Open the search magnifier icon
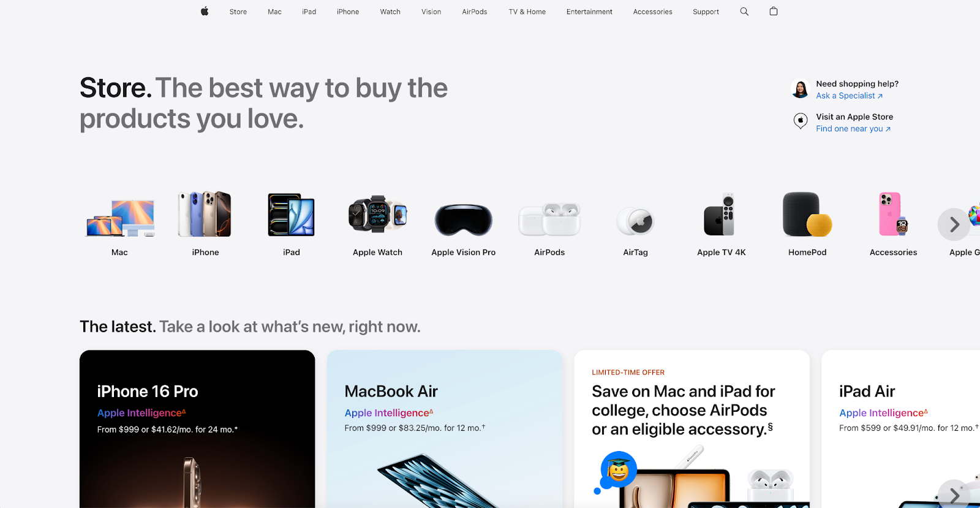 744,11
